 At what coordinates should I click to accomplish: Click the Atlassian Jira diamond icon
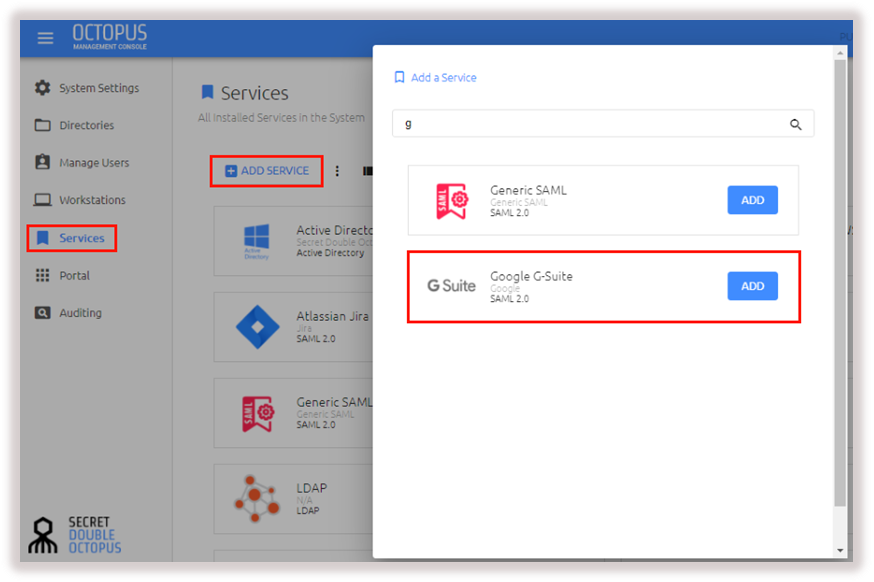tap(258, 327)
